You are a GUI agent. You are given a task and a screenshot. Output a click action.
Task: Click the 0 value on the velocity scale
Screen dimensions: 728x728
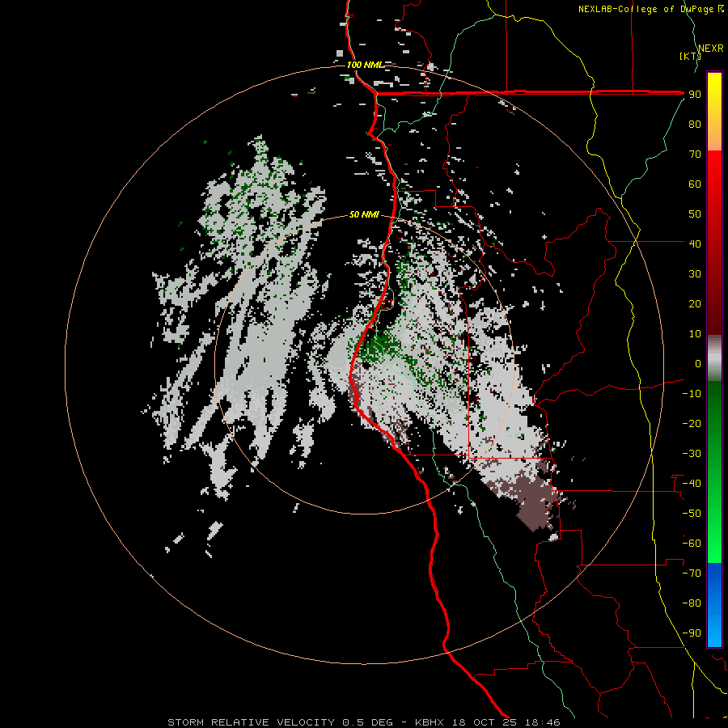698,364
